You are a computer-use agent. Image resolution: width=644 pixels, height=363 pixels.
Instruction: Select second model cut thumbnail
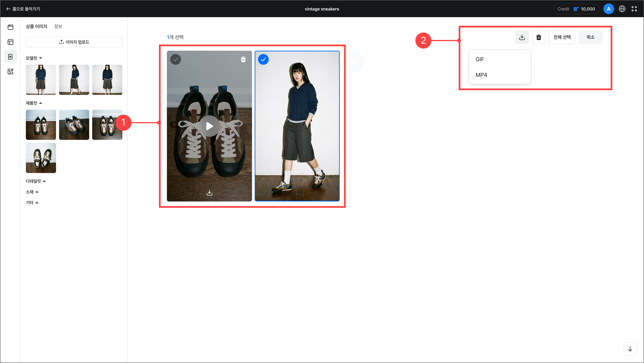74,80
